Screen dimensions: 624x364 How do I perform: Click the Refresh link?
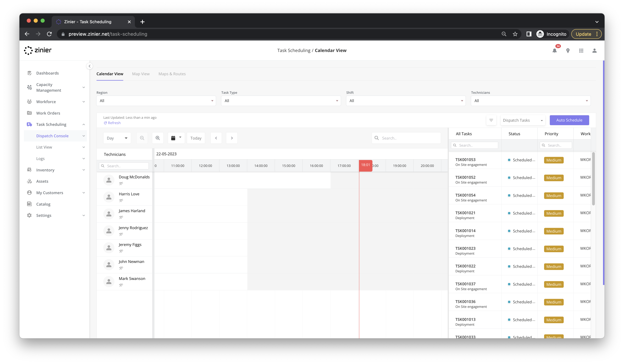pos(112,123)
